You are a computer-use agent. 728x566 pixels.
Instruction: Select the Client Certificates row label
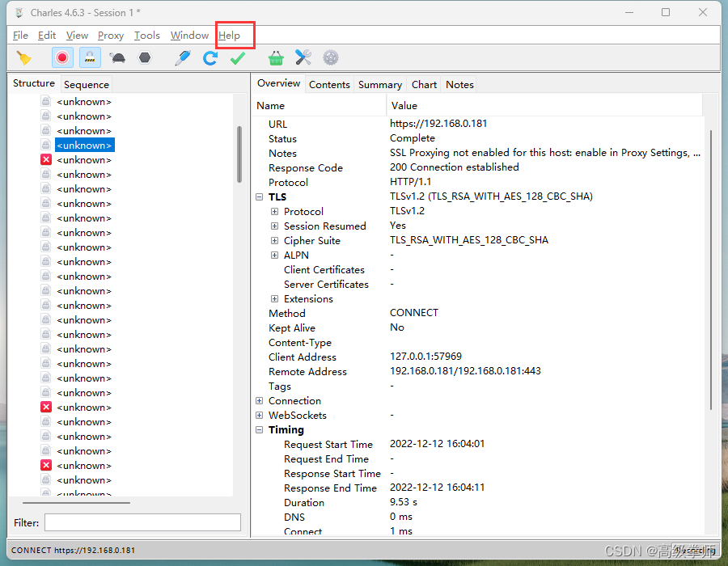(x=324, y=269)
